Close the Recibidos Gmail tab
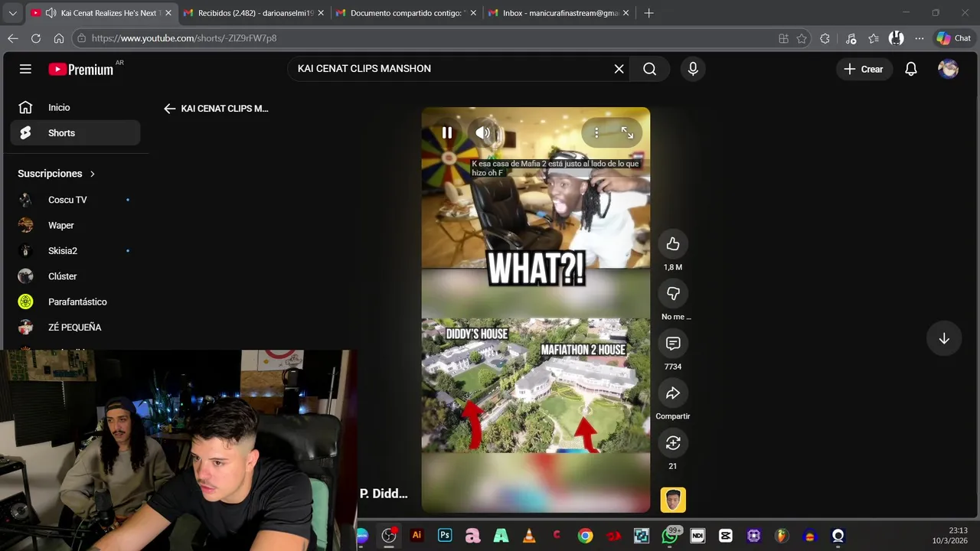The height and width of the screenshot is (551, 980). (x=321, y=13)
